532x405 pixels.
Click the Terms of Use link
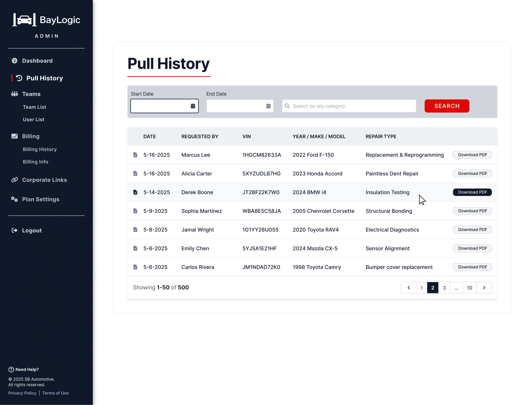55,393
